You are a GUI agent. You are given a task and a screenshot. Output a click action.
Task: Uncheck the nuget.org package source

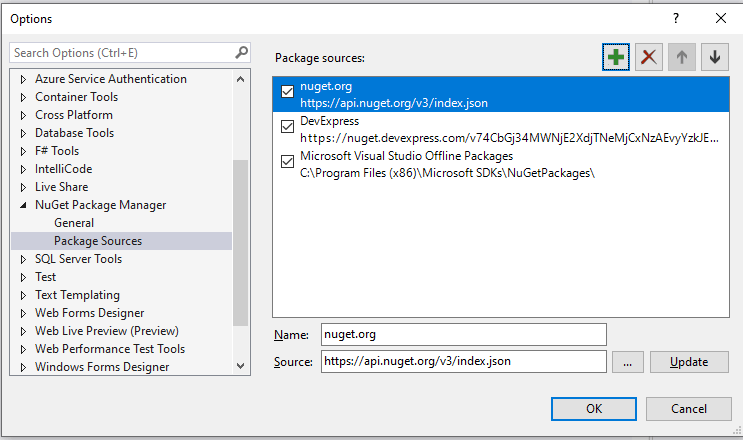click(x=288, y=92)
